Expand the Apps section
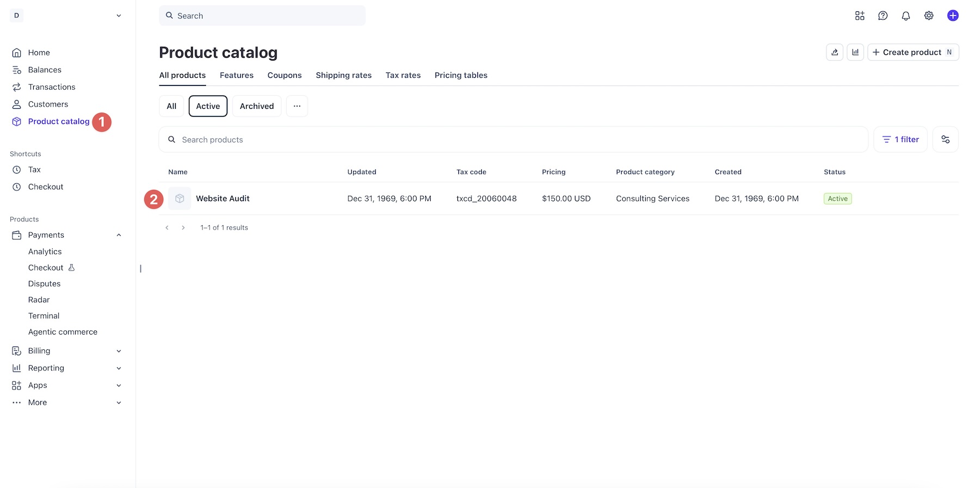Image resolution: width=980 pixels, height=488 pixels. click(x=119, y=385)
